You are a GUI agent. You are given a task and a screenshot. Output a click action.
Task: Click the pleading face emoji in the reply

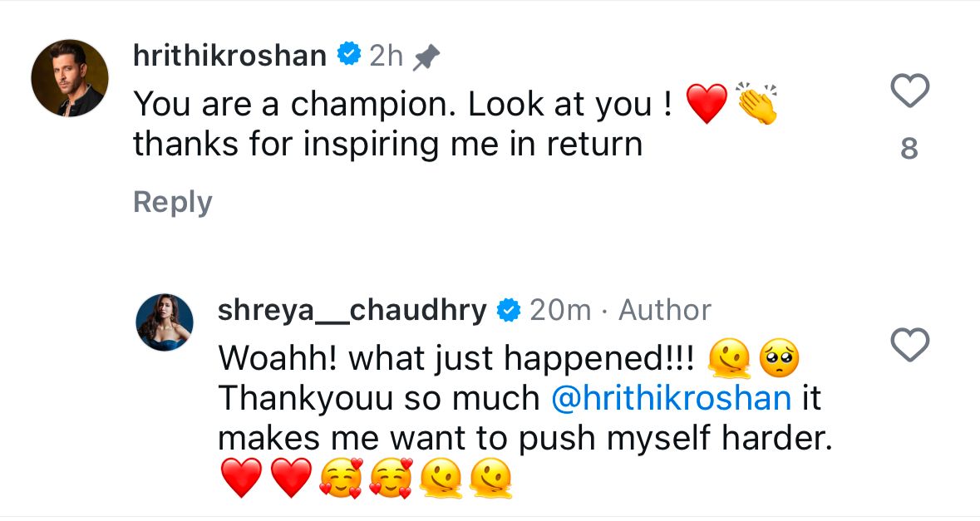(778, 359)
